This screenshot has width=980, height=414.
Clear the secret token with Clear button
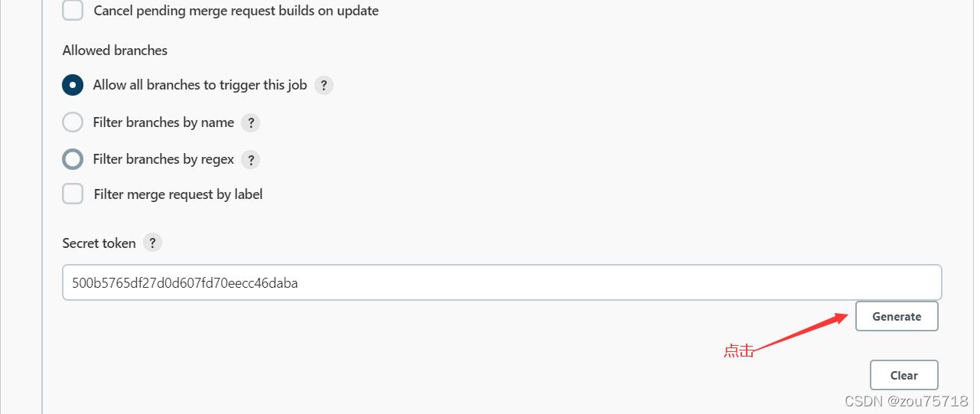click(903, 375)
